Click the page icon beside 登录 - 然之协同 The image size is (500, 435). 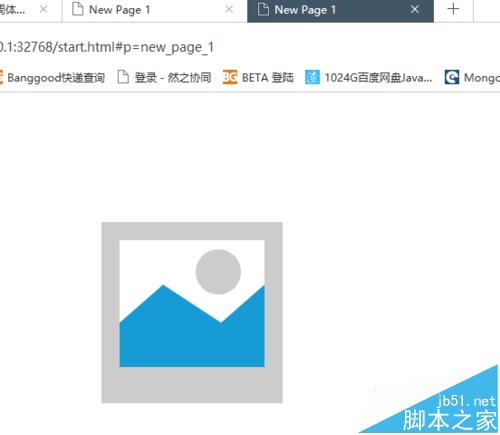click(123, 77)
